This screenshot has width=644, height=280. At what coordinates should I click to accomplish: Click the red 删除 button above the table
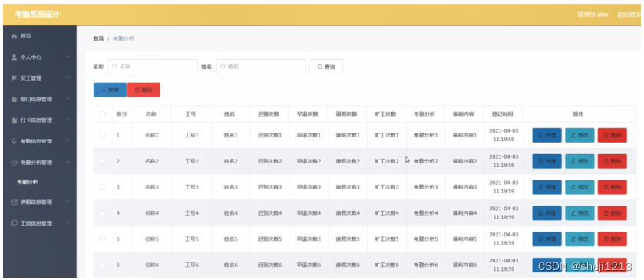[x=144, y=90]
